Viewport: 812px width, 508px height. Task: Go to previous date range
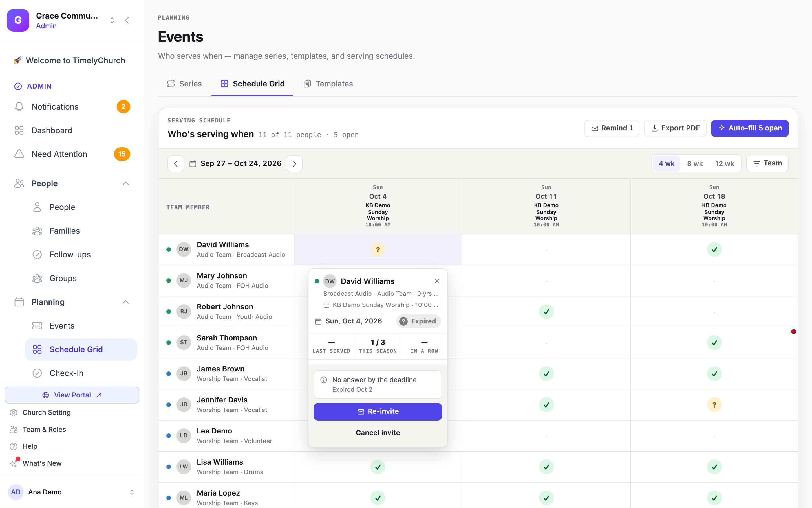point(176,164)
